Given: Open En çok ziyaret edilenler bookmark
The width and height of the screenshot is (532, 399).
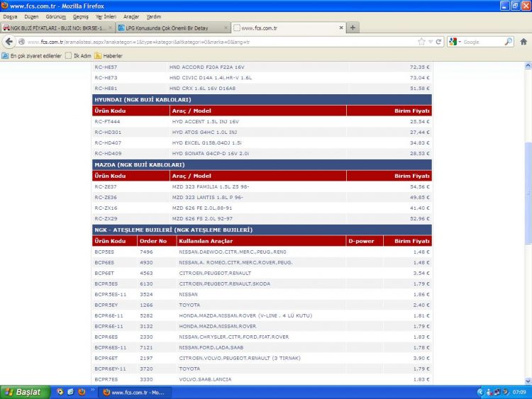Looking at the screenshot, I should pyautogui.click(x=31, y=55).
